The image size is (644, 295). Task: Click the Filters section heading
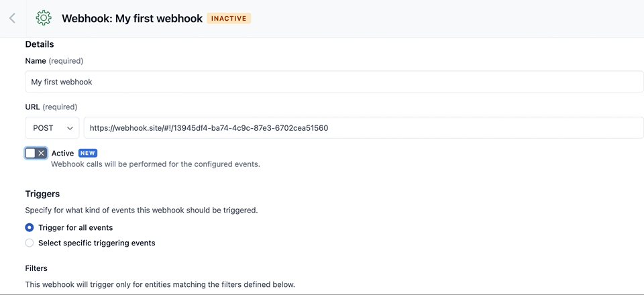point(36,268)
